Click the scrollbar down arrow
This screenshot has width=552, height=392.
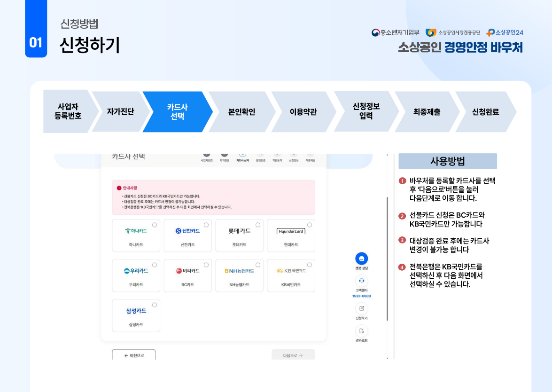click(387, 358)
